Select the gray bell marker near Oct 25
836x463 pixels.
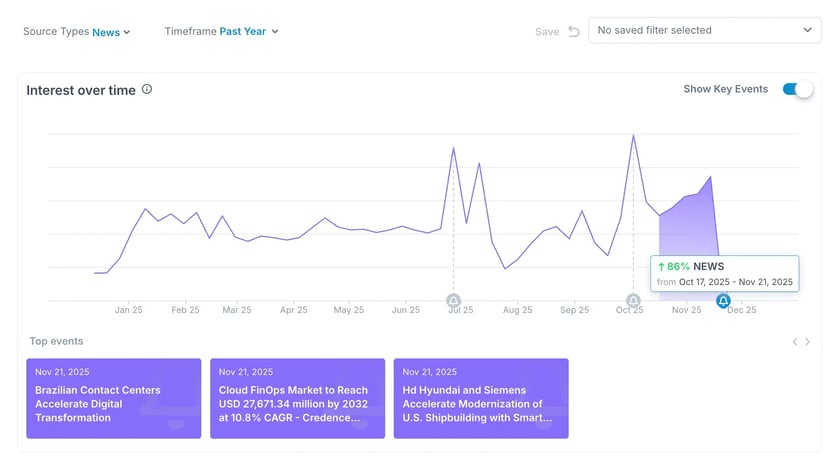[x=633, y=300]
